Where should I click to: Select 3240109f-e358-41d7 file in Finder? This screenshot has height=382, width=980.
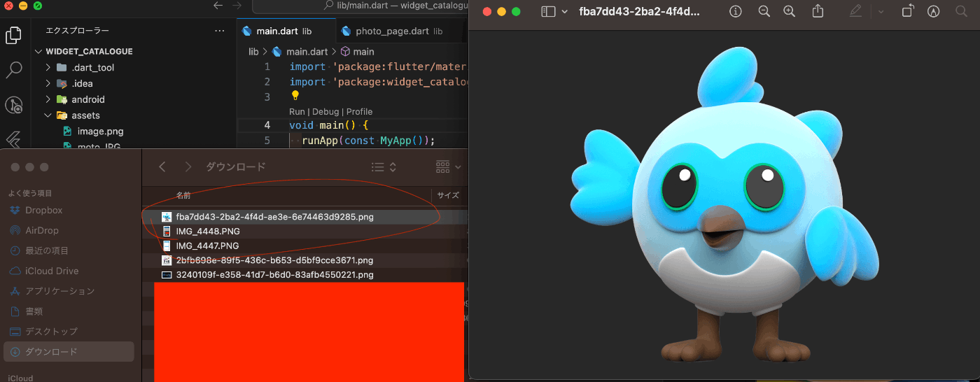coord(304,275)
